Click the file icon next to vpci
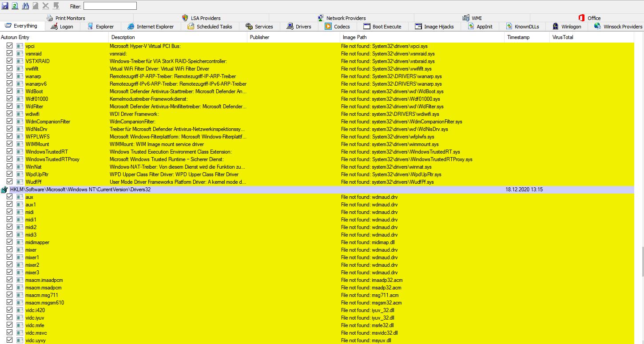 coord(20,46)
